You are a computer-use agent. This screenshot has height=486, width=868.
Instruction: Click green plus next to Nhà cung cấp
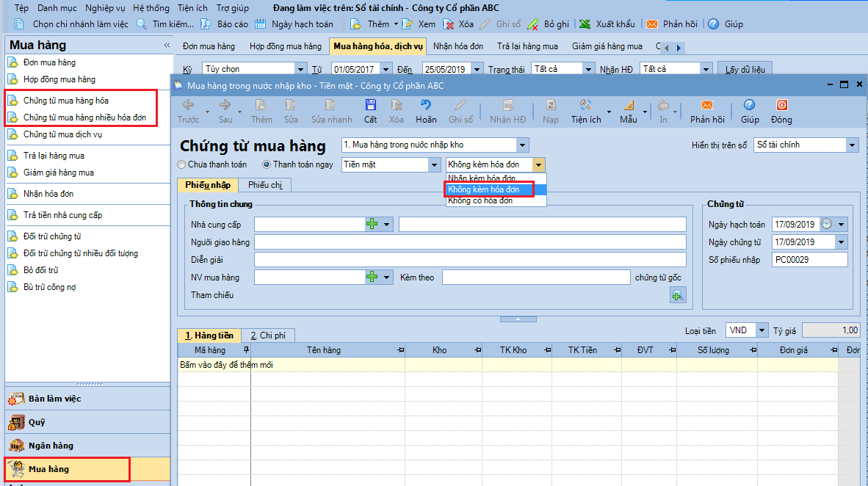pyautogui.click(x=372, y=224)
